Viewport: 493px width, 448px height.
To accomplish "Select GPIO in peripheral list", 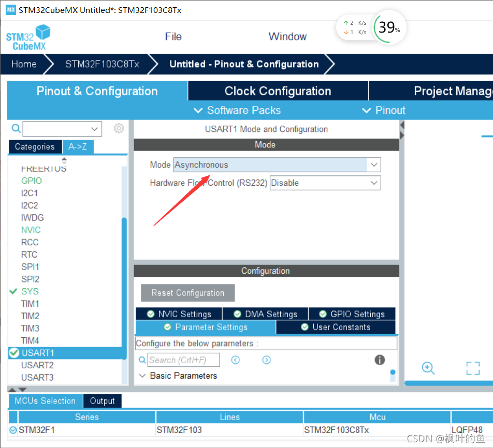I will pos(32,181).
